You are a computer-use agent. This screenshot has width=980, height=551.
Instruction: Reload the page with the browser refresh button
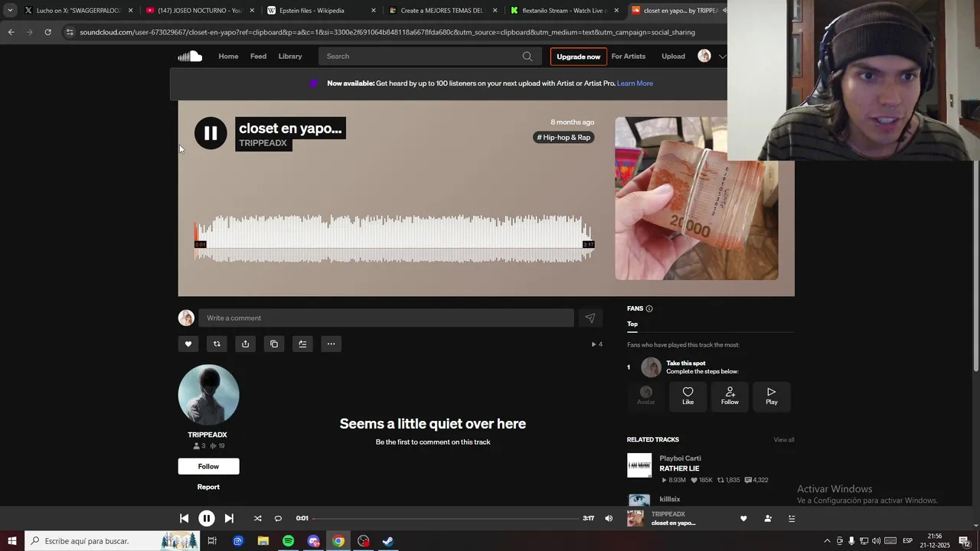pyautogui.click(x=47, y=32)
